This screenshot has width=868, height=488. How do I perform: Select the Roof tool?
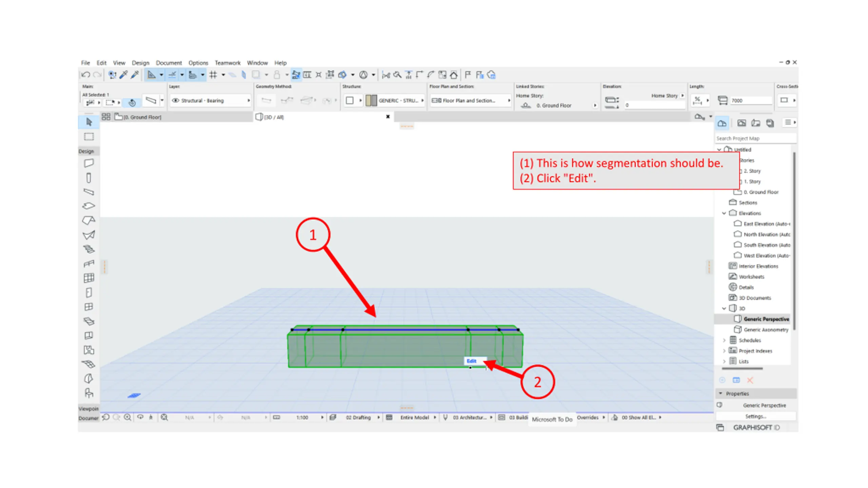point(88,220)
